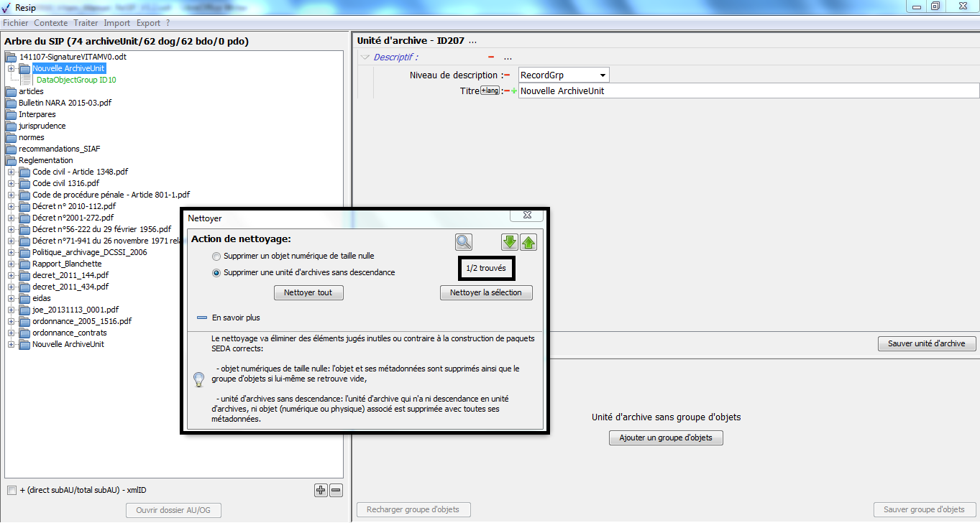The image size is (980, 523).
Task: Click the magnifier search icon in Nettoyer dialog
Action: tap(464, 242)
